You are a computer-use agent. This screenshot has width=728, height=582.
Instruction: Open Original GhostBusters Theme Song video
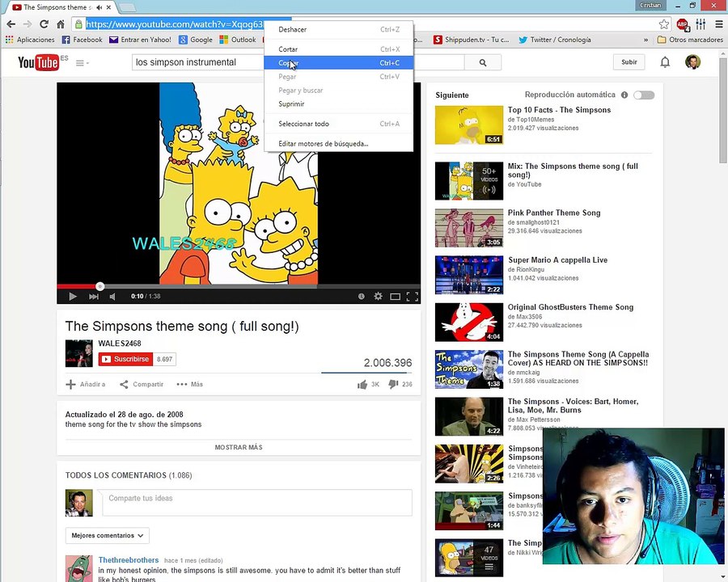(x=570, y=307)
